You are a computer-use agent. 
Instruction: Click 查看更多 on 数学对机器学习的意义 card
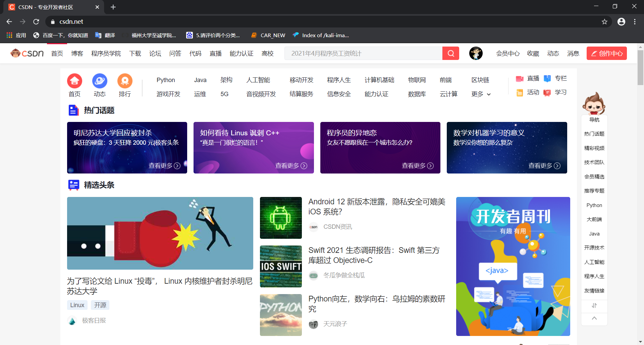tap(544, 165)
